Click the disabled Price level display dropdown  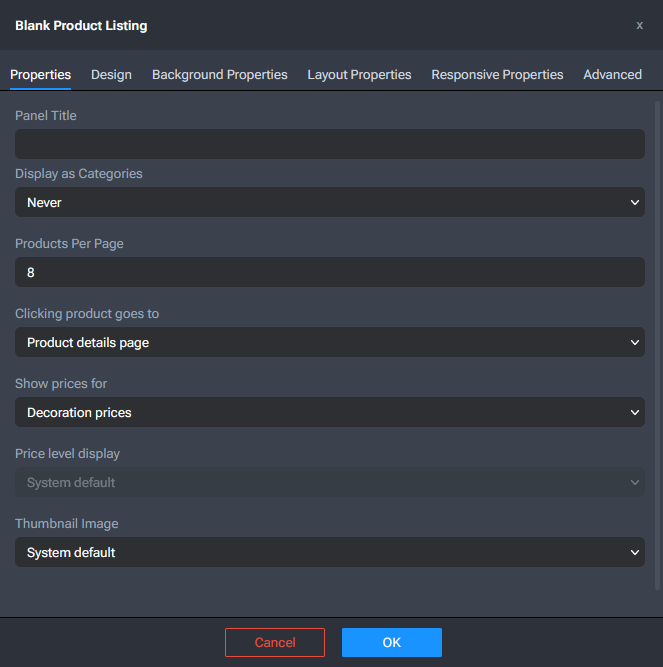pyautogui.click(x=330, y=482)
